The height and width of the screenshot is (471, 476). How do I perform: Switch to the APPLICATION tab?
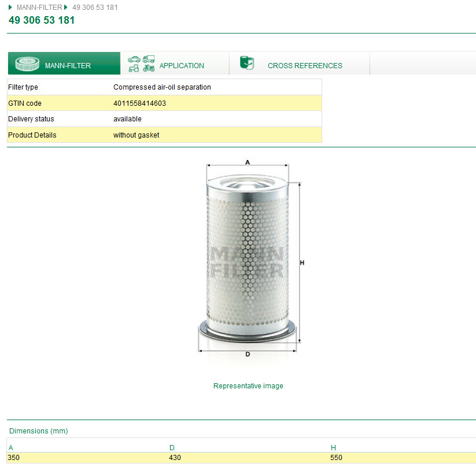click(175, 64)
